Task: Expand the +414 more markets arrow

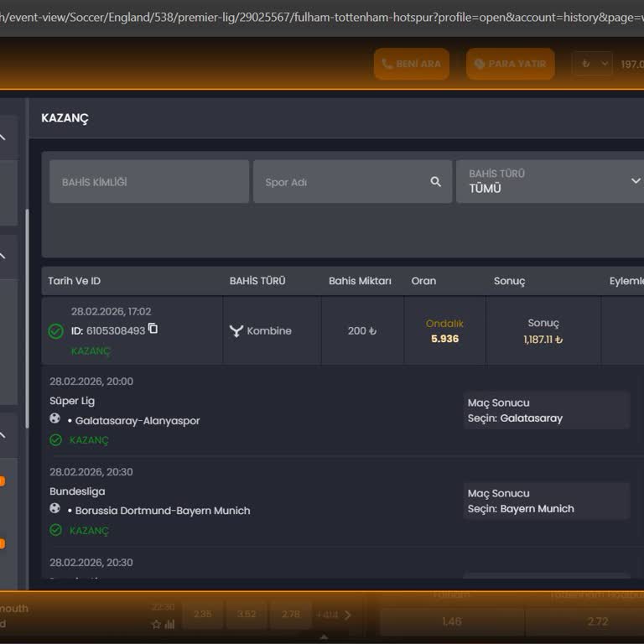Action: [347, 615]
